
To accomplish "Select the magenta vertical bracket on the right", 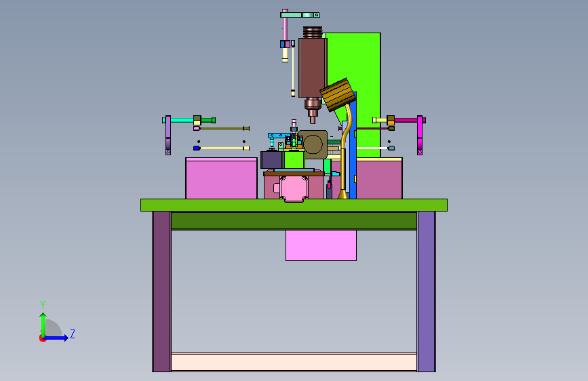I will [420, 135].
